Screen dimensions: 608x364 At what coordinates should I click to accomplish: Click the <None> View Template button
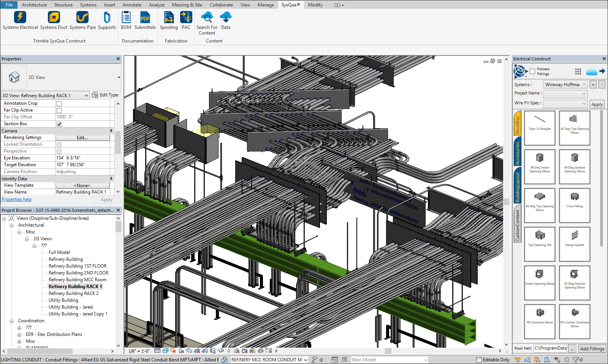tap(82, 185)
